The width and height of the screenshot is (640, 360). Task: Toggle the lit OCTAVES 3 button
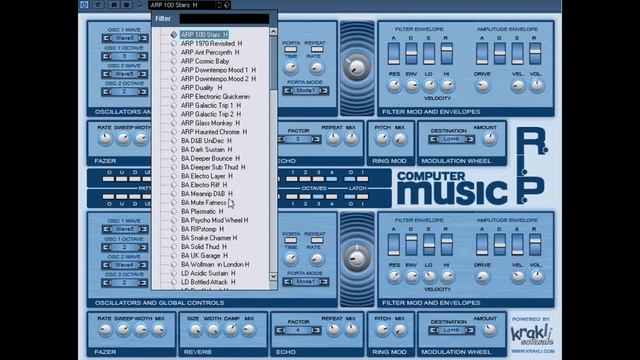pos(318,197)
